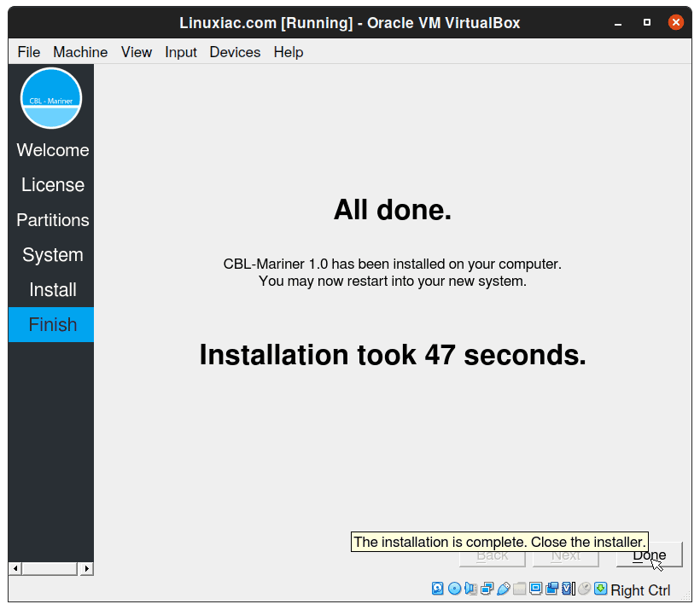
Task: Click the sidebar scrollbar right arrow
Action: pyautogui.click(x=86, y=568)
